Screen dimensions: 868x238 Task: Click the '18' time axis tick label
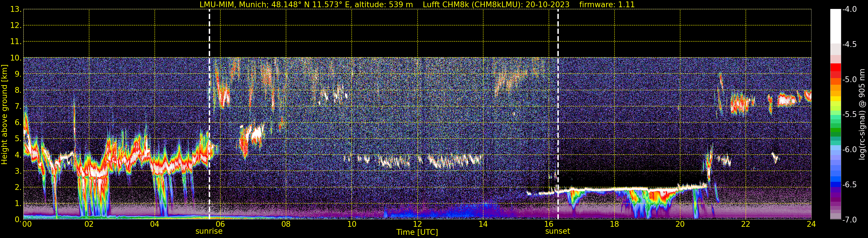point(615,224)
